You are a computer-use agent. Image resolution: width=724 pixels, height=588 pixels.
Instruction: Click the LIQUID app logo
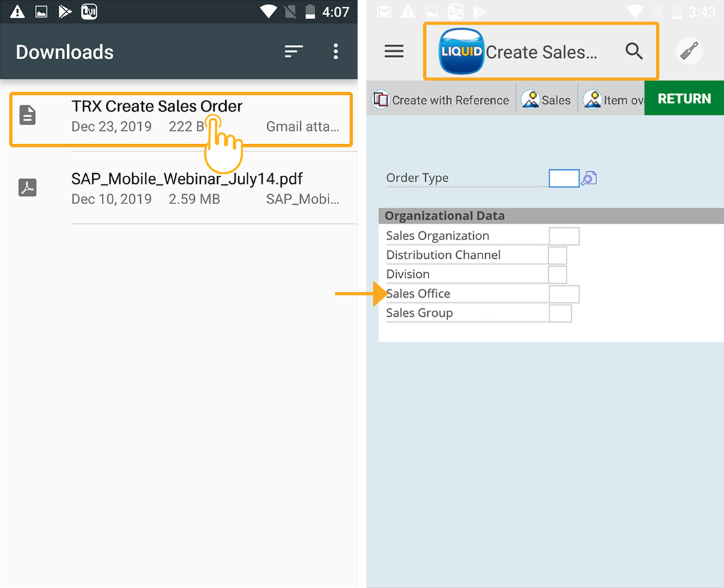point(461,51)
